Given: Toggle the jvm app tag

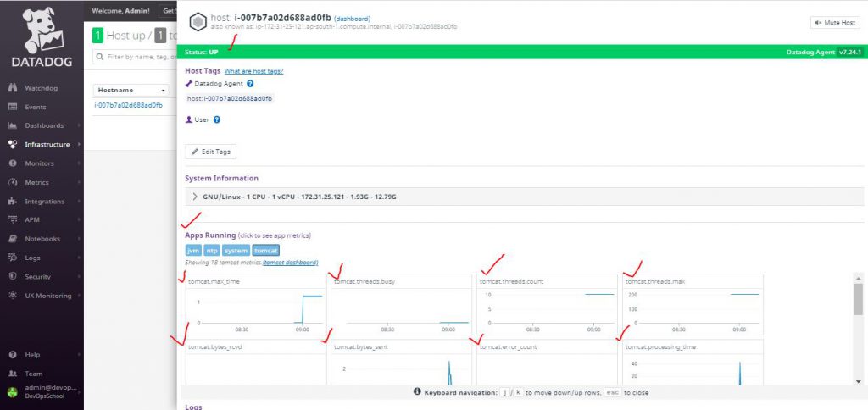Looking at the screenshot, I should (x=193, y=251).
